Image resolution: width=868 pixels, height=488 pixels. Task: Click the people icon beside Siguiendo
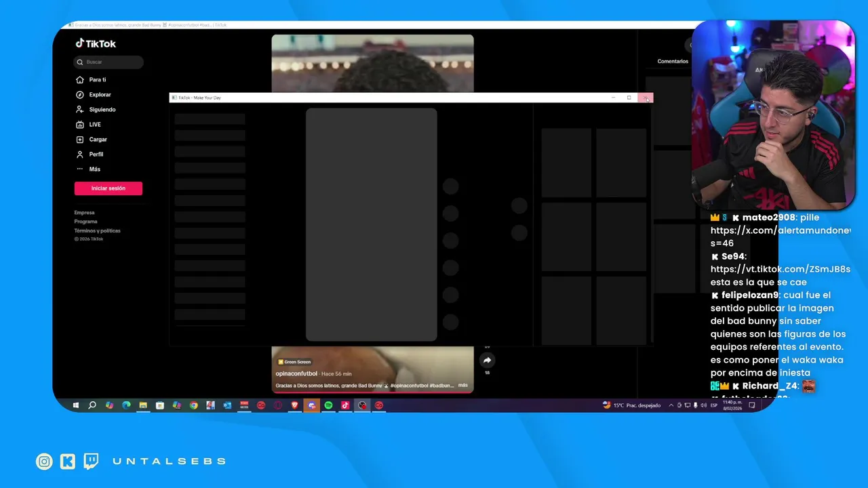coord(80,110)
